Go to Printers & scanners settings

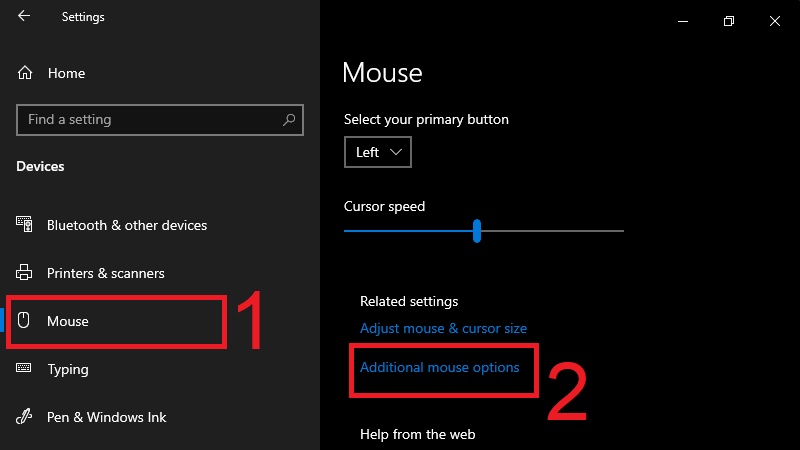tap(106, 273)
